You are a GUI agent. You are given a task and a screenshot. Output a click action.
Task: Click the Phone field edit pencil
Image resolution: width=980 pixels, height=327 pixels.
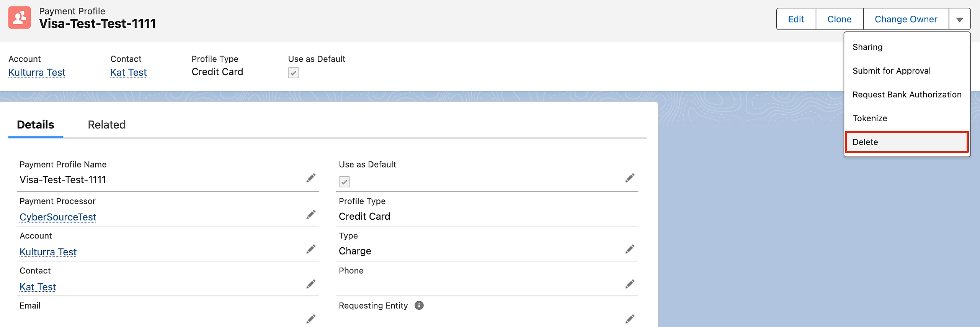click(630, 284)
